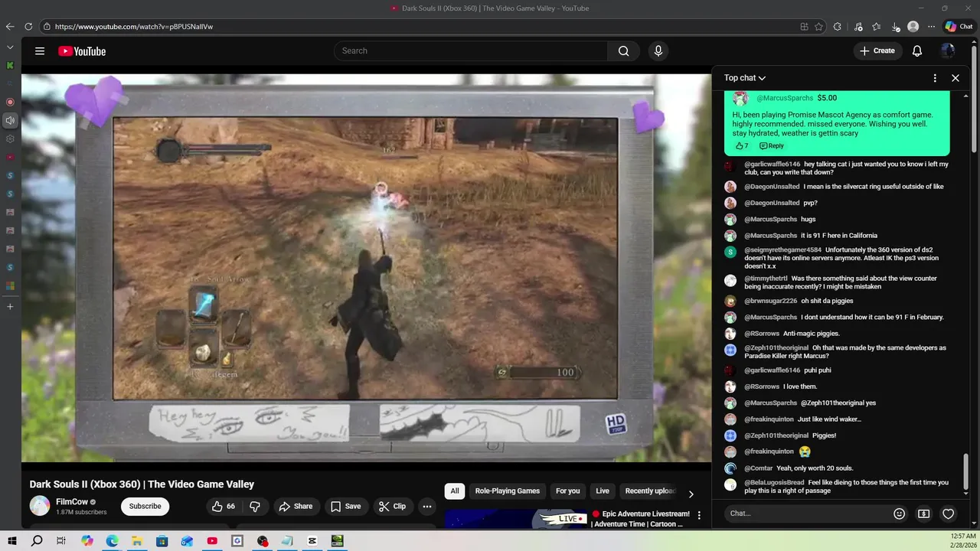The width and height of the screenshot is (980, 551).
Task: Click @BelaLugosisBread username in chat
Action: click(x=774, y=483)
